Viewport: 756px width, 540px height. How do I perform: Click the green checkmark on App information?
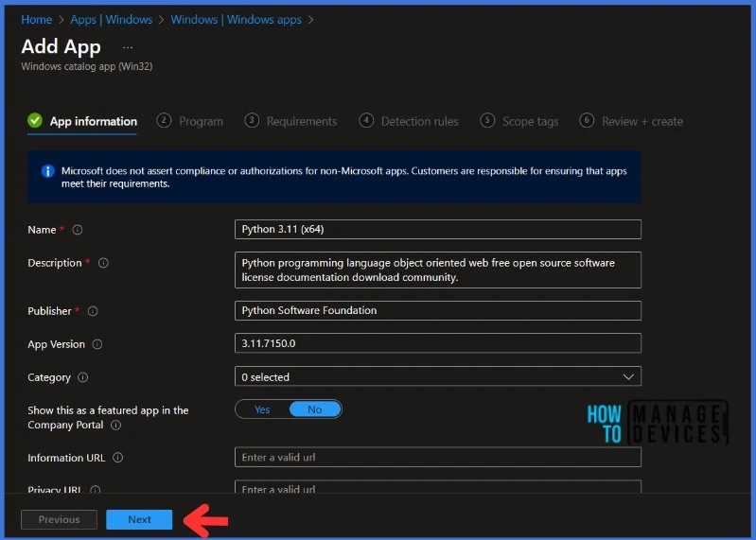pos(35,120)
